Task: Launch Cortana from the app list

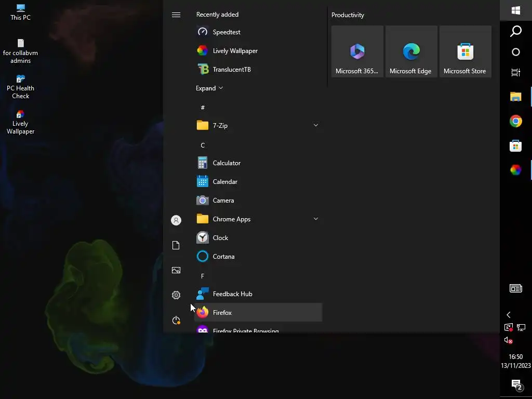Action: pos(258,257)
